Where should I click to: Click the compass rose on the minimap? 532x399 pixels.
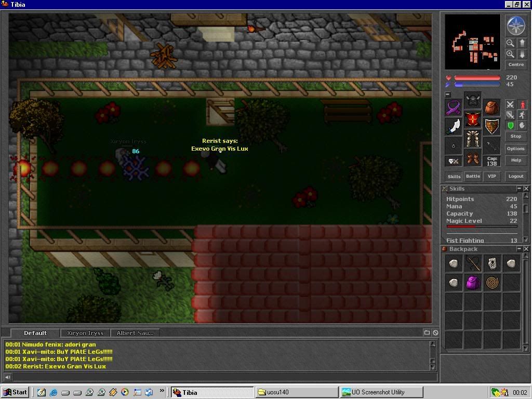click(516, 26)
